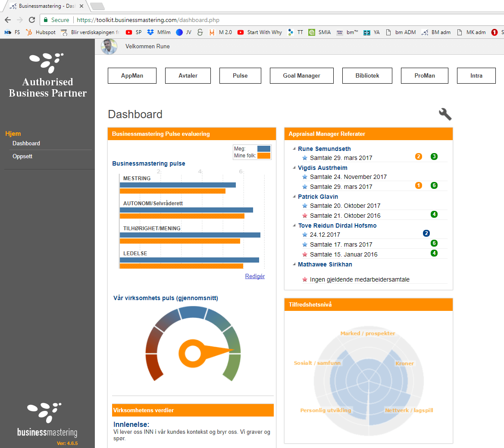
Task: Open the TT bookmark
Action: tap(295, 32)
